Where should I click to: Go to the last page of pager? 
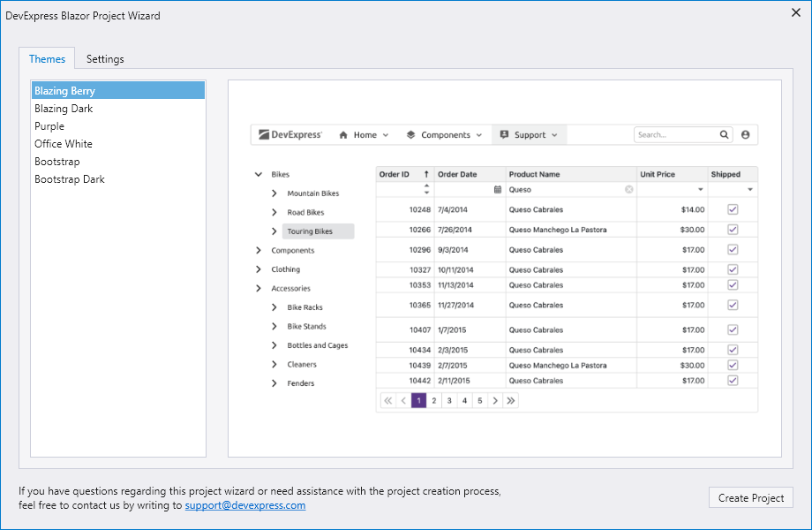pyautogui.click(x=511, y=401)
